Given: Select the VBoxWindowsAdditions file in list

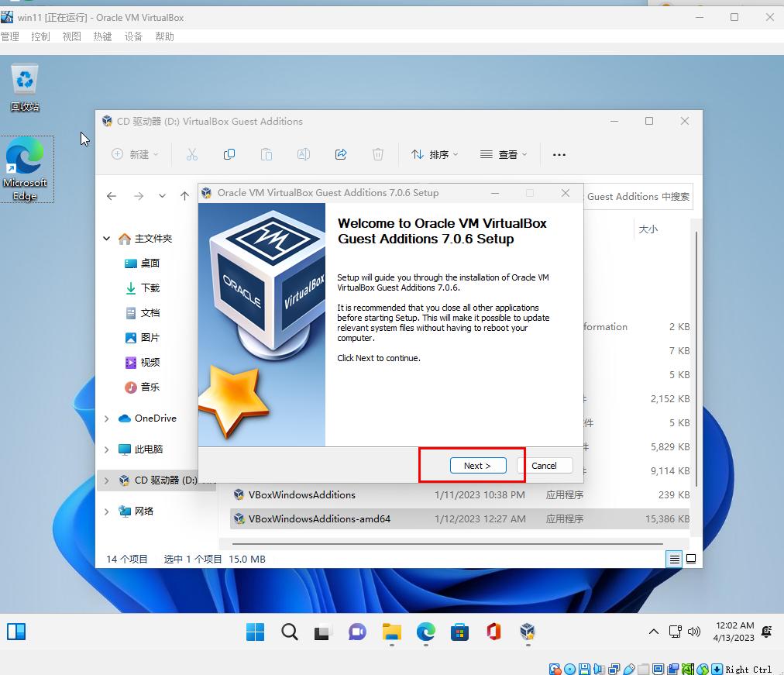Looking at the screenshot, I should (x=301, y=494).
